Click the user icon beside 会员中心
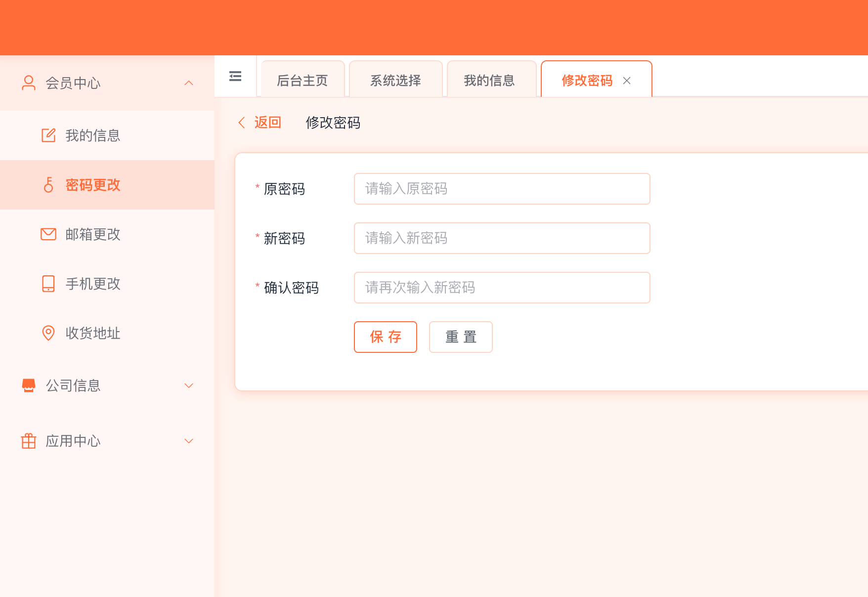The height and width of the screenshot is (597, 868). pyautogui.click(x=29, y=83)
